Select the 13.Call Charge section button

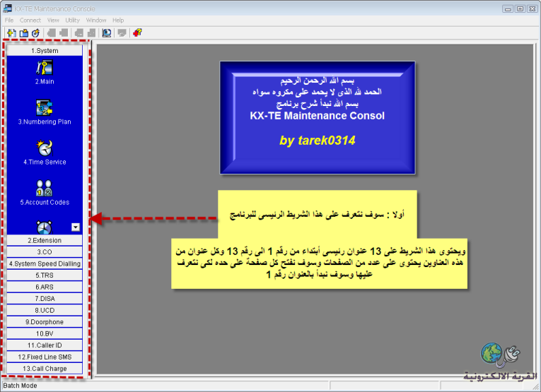click(45, 369)
